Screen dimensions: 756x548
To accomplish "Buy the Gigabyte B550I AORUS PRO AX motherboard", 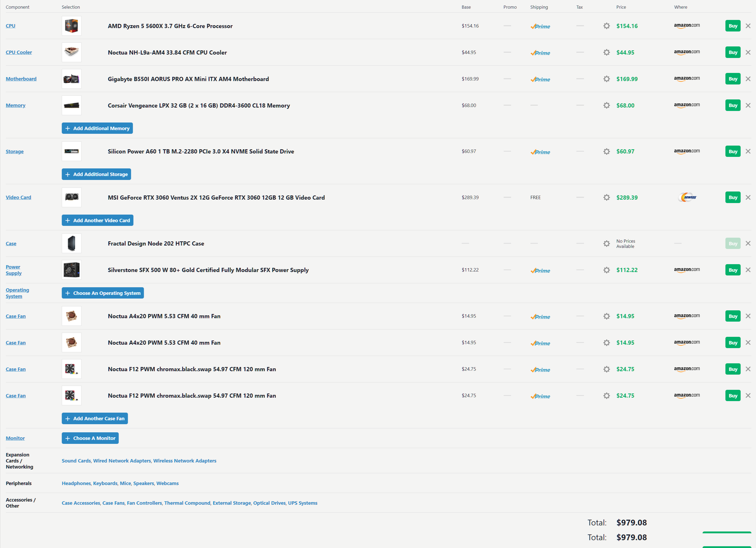I will (733, 79).
